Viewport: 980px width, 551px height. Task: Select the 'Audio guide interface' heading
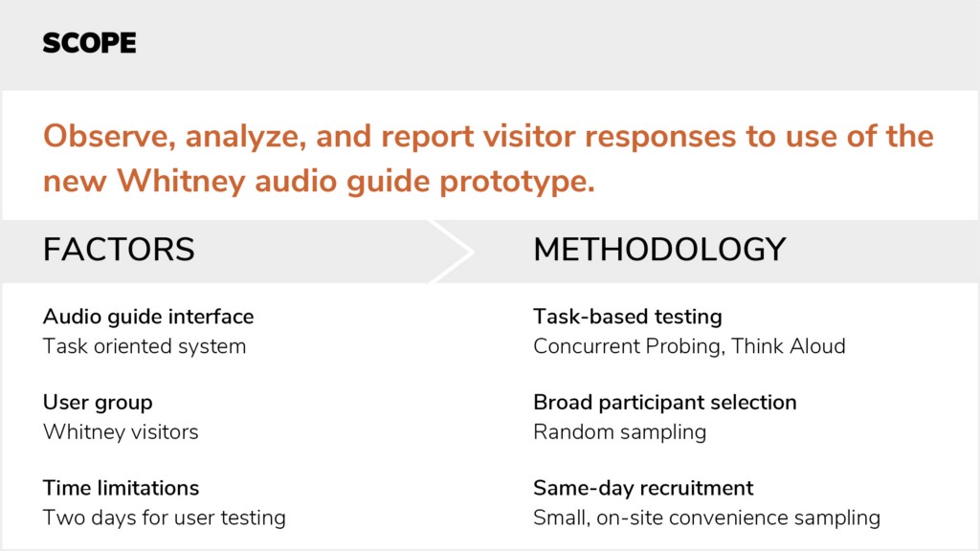coord(148,317)
